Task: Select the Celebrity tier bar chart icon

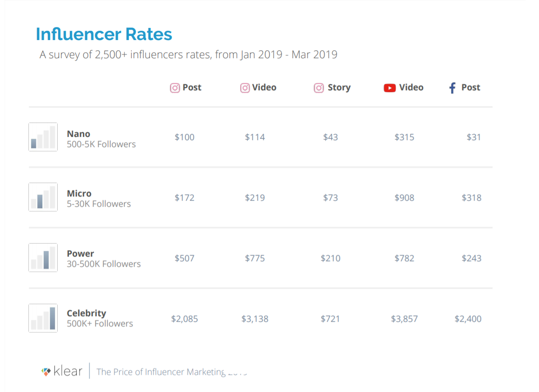Action: 43,318
